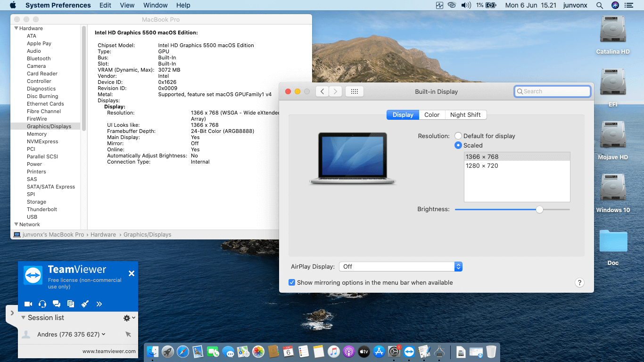Switch to the Color tab
This screenshot has height=362, width=644.
(x=431, y=115)
